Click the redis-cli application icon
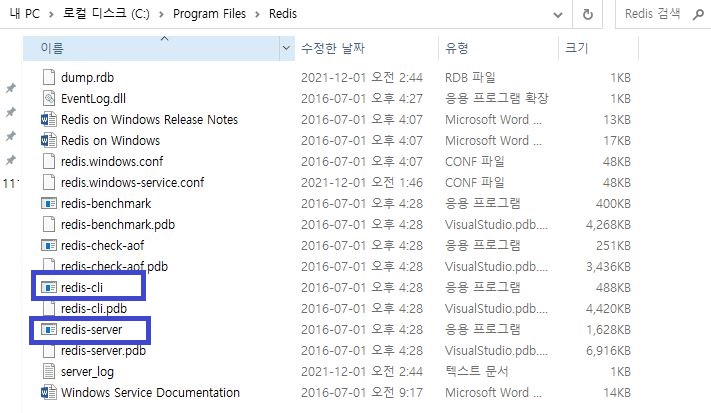This screenshot has width=711, height=413. [49, 287]
